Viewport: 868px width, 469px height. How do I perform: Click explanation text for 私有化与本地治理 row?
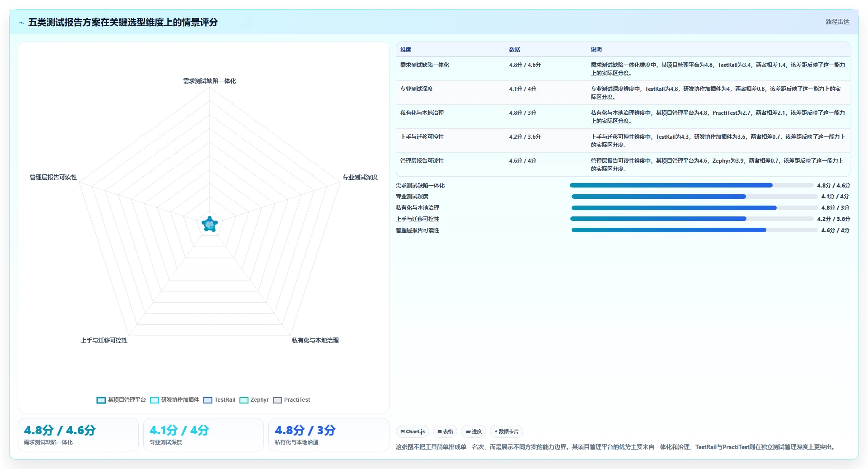(x=718, y=117)
